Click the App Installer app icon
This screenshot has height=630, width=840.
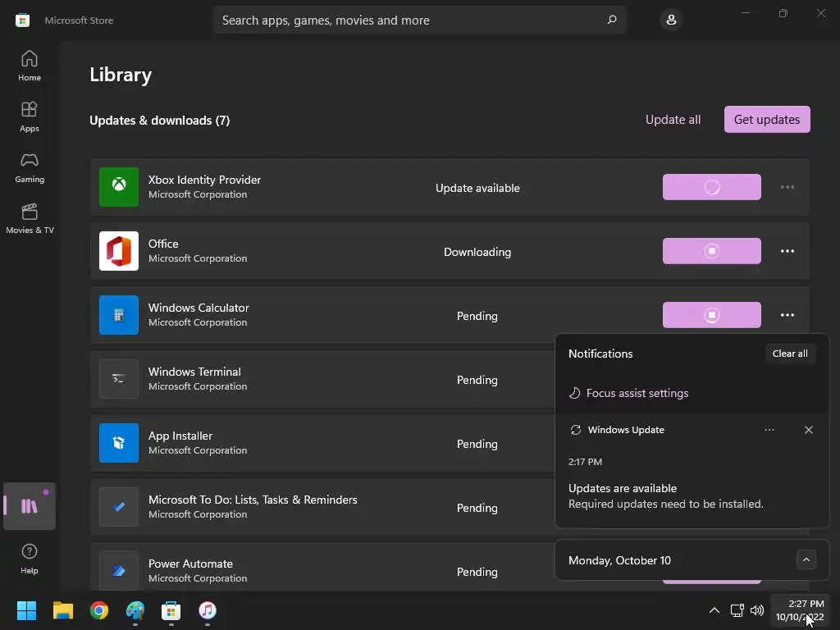click(x=119, y=443)
